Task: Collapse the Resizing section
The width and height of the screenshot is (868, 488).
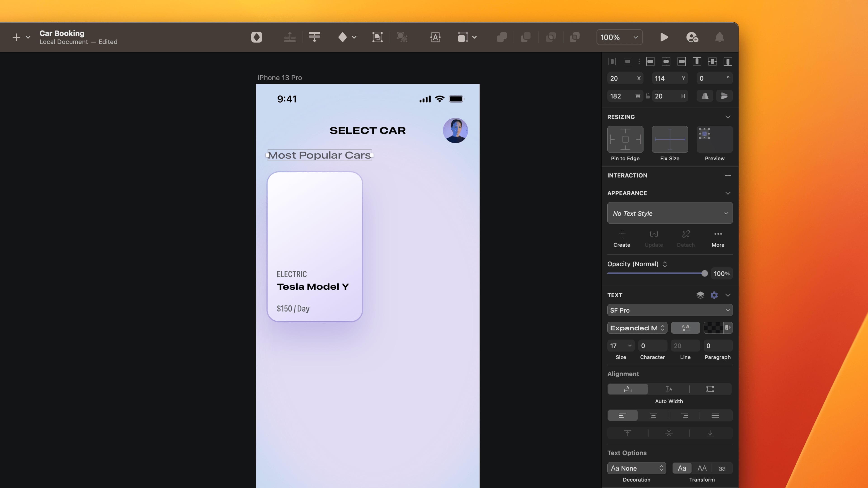Action: tap(728, 117)
